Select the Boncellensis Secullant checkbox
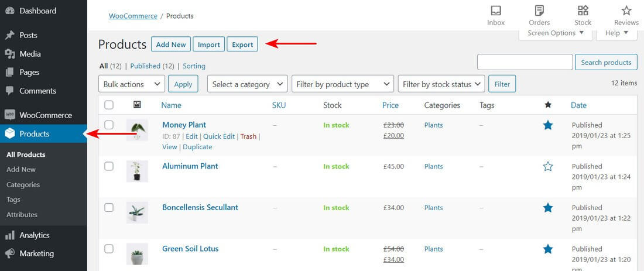644x271 pixels. pyautogui.click(x=109, y=207)
